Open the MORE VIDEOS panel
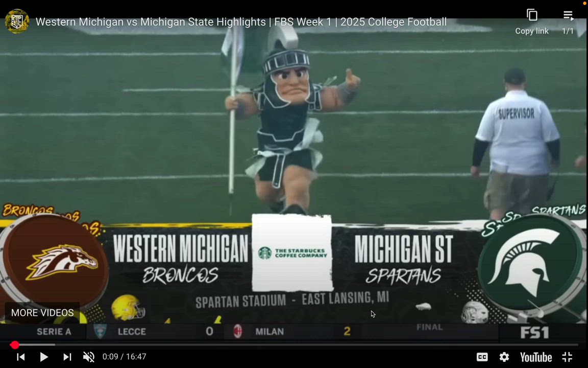Image resolution: width=588 pixels, height=368 pixels. (x=42, y=312)
